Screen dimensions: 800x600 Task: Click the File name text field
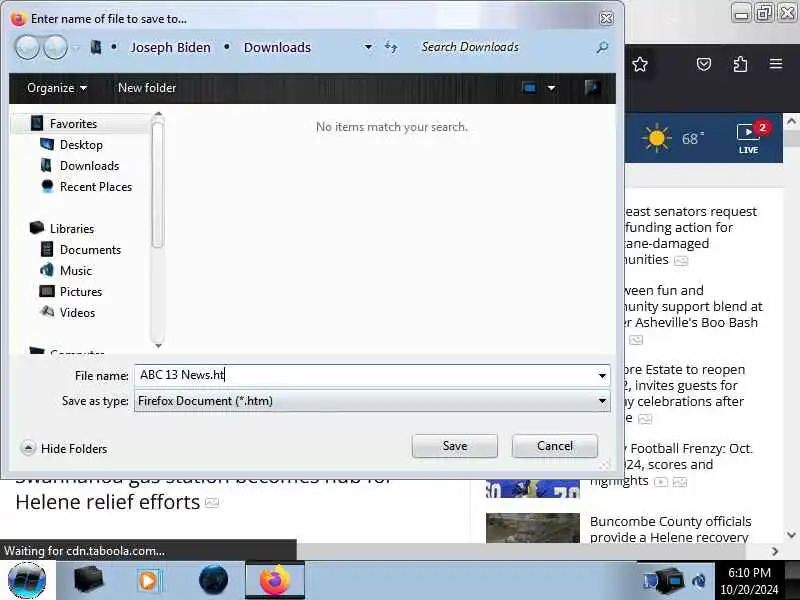coord(365,375)
